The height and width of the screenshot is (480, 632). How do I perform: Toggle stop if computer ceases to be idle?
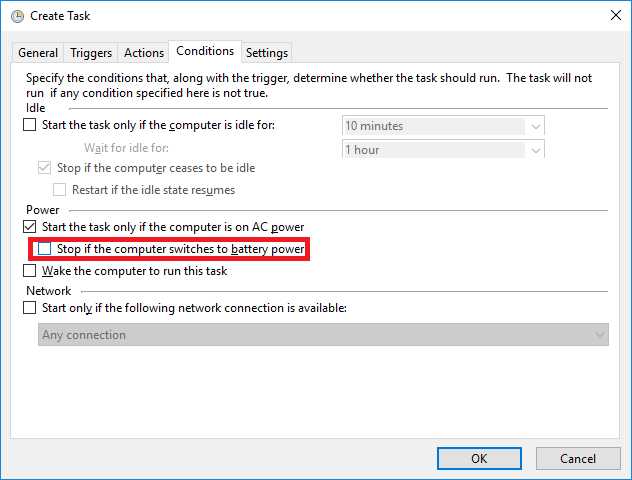(44, 168)
